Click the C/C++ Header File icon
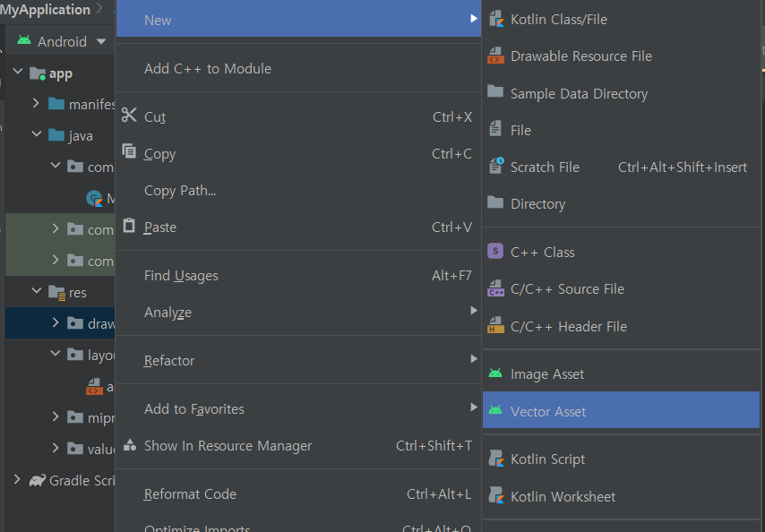 [x=495, y=327]
